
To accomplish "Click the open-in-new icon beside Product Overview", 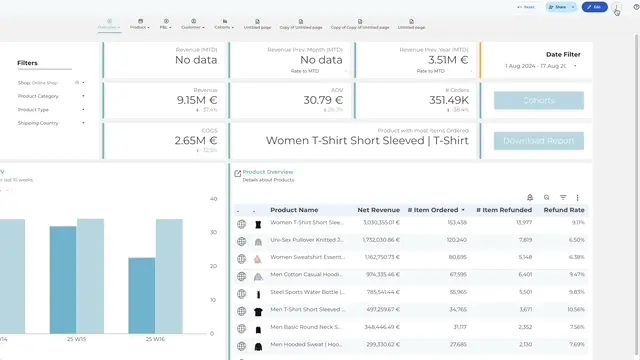I will pyautogui.click(x=238, y=174).
